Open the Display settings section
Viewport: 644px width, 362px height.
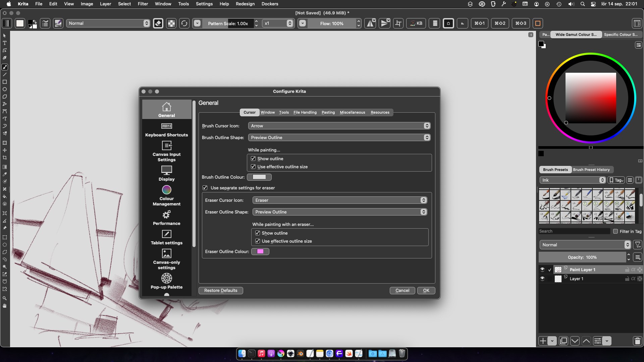[x=166, y=173]
